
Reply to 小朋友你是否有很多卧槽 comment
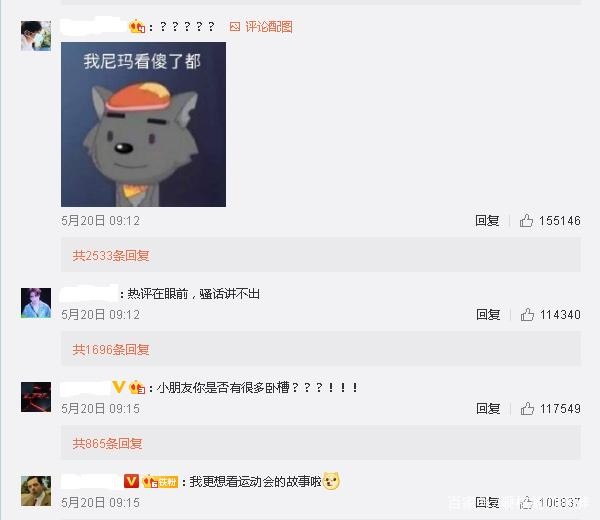point(488,409)
